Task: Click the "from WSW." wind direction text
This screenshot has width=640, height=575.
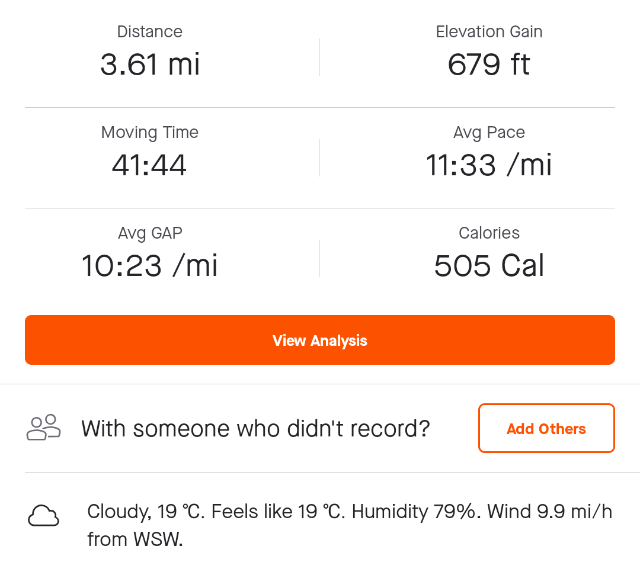Action: pos(135,539)
